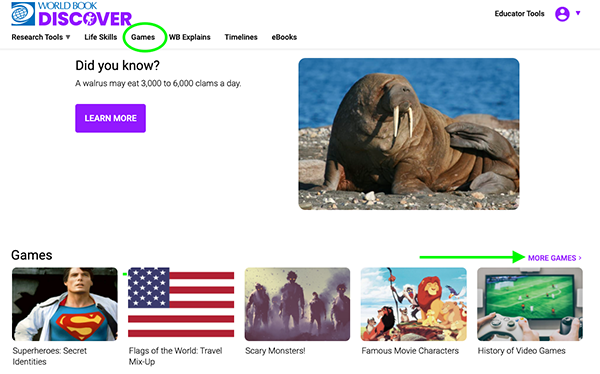600x374 pixels.
Task: Open the Timelines page
Action: tap(241, 37)
